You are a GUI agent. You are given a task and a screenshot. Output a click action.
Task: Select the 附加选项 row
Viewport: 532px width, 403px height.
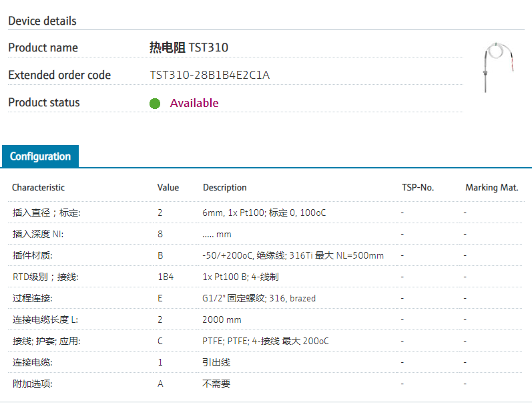pyautogui.click(x=265, y=384)
